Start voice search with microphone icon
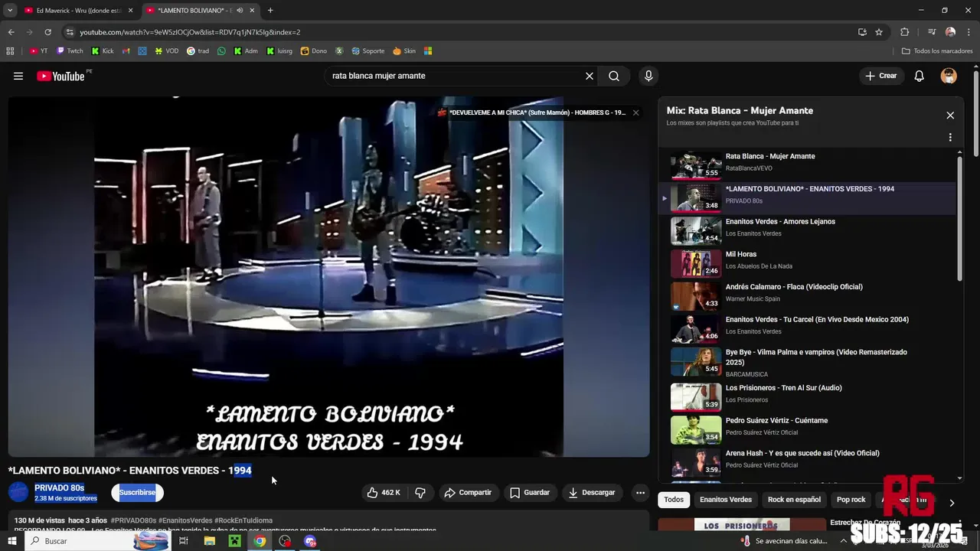 pos(648,76)
